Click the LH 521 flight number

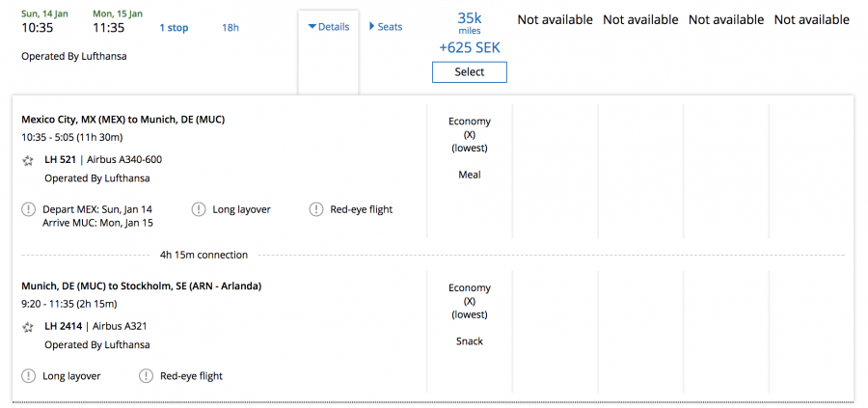60,160
